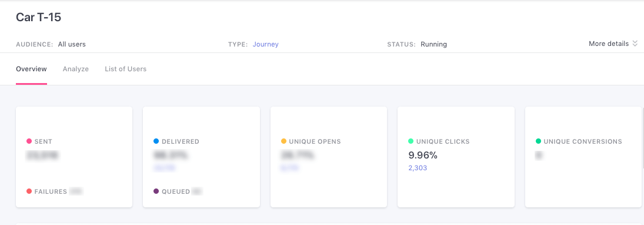Click the blue dot beside DELIVERED
This screenshot has width=644, height=225.
click(x=156, y=141)
